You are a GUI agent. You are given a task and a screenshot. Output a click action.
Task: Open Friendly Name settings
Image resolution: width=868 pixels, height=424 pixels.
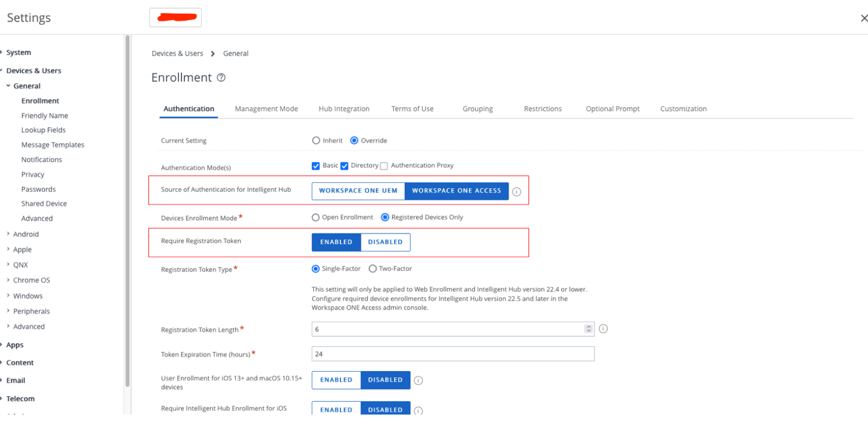click(x=45, y=115)
